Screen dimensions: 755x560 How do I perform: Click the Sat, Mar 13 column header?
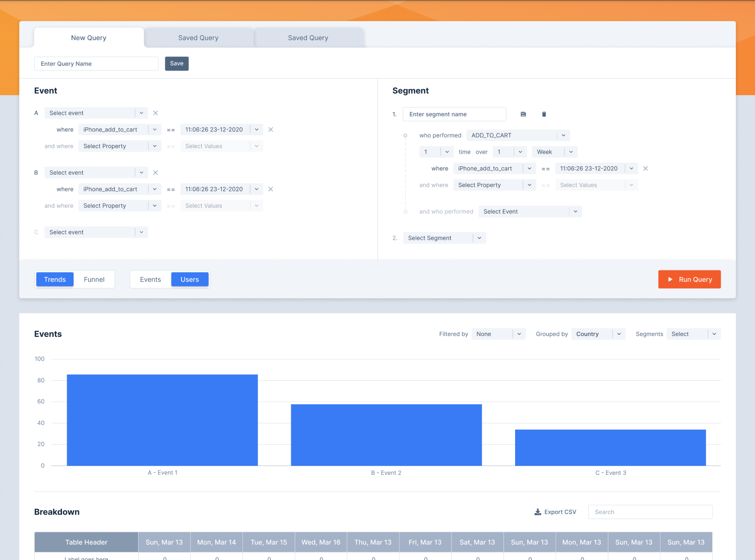click(477, 542)
